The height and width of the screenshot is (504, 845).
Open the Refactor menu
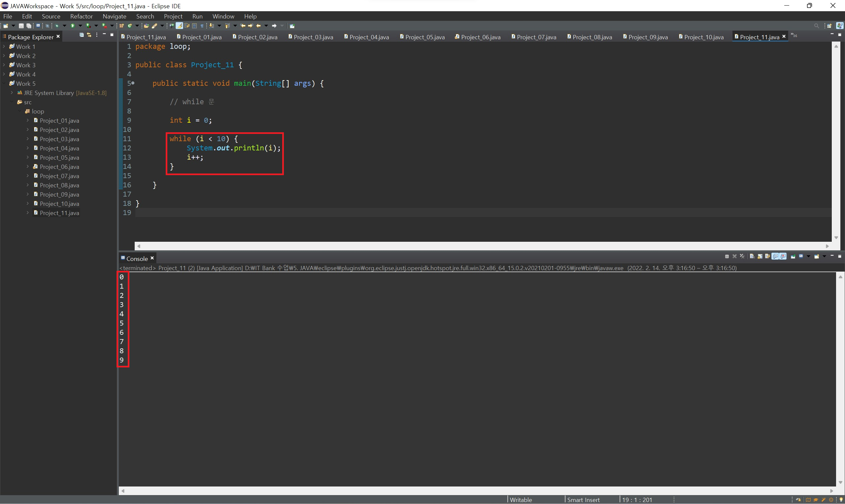pyautogui.click(x=81, y=16)
